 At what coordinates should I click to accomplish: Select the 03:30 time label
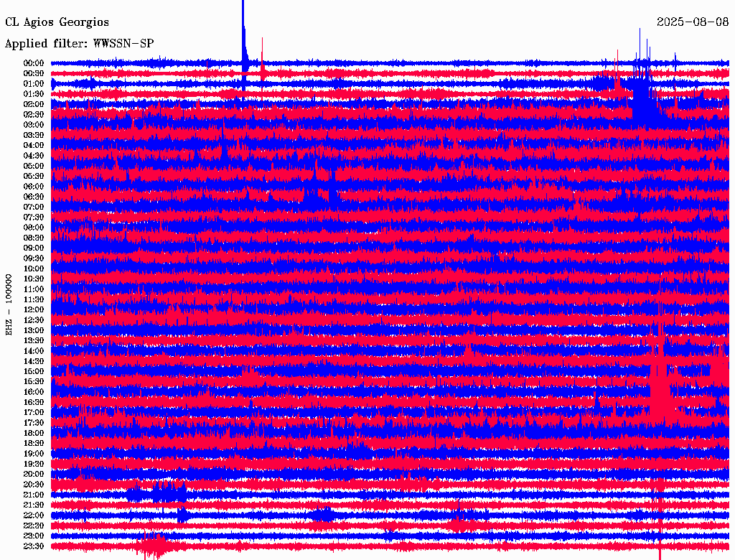point(34,135)
